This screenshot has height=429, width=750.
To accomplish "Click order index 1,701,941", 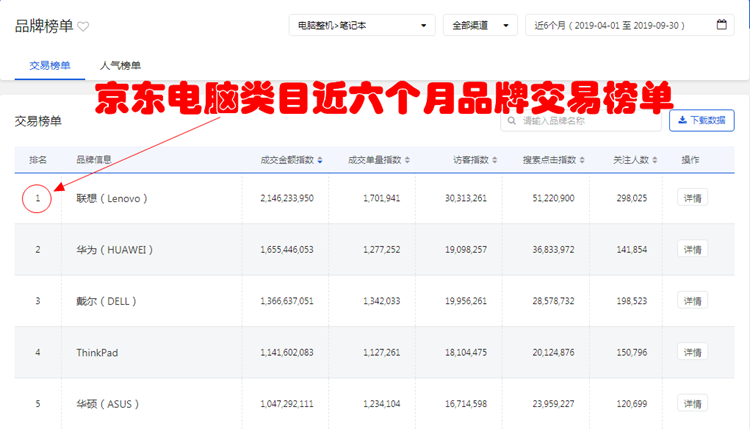I will point(382,198).
